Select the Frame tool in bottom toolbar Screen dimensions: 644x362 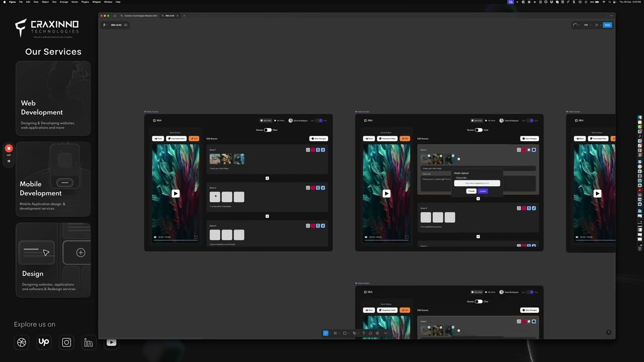coord(335,333)
